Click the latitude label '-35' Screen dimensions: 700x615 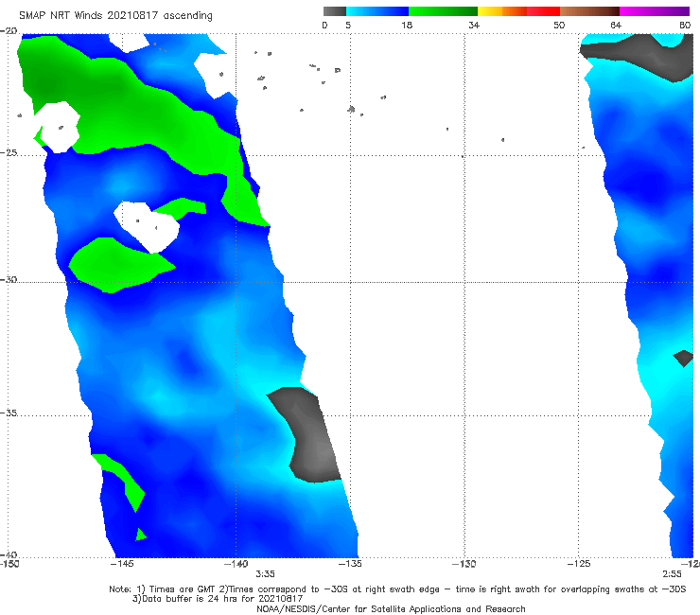tap(9, 413)
